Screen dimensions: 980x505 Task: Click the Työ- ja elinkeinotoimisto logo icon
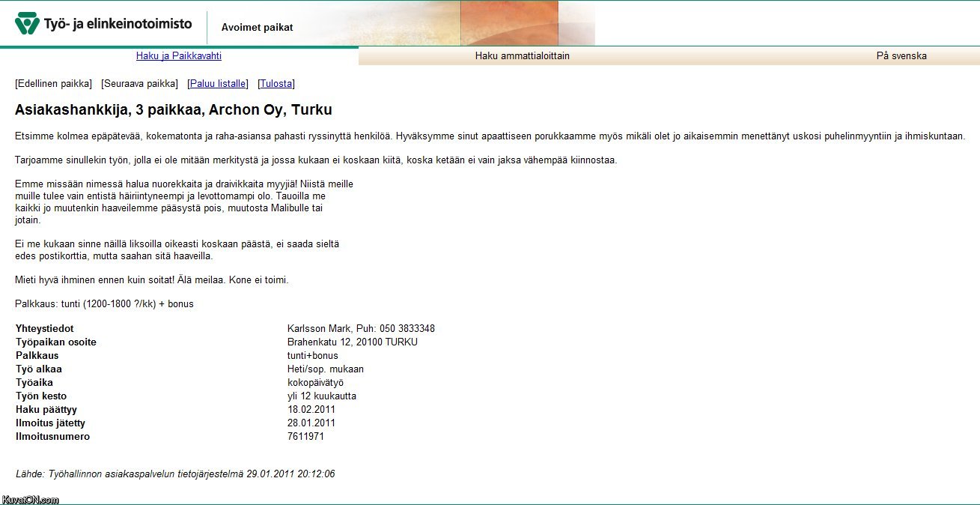(x=27, y=24)
